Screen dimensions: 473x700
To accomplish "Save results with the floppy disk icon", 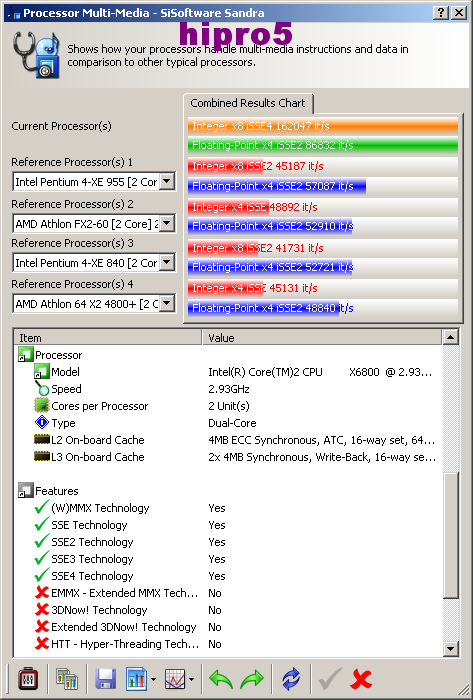I will click(106, 679).
